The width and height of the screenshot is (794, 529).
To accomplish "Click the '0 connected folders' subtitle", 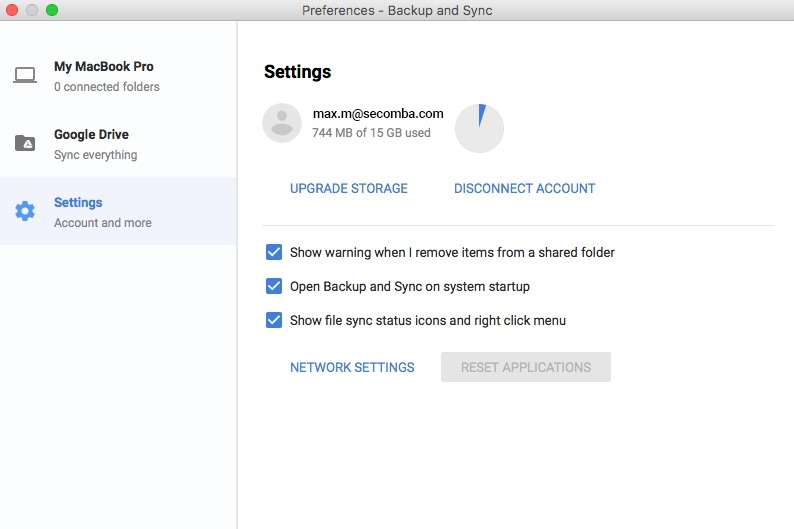I will pyautogui.click(x=107, y=87).
